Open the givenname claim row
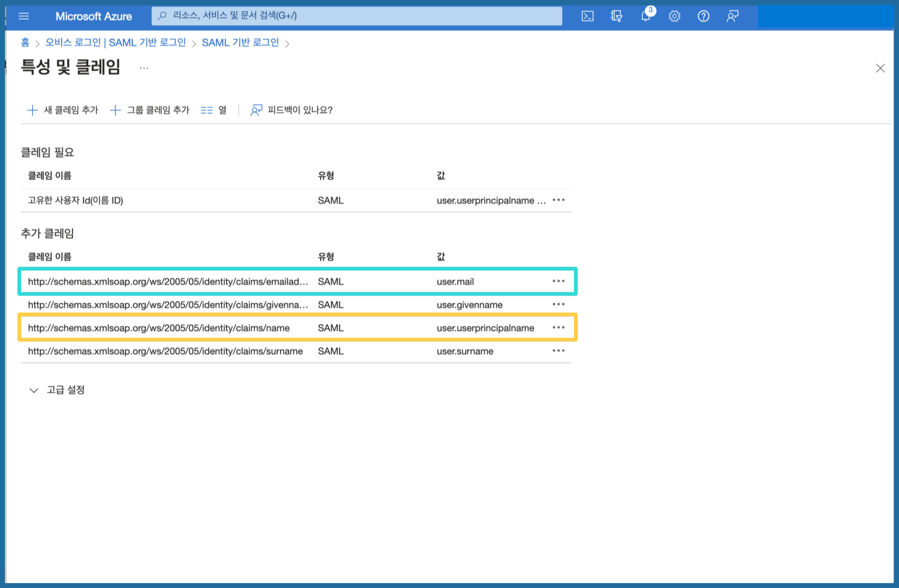899x588 pixels. tap(296, 305)
